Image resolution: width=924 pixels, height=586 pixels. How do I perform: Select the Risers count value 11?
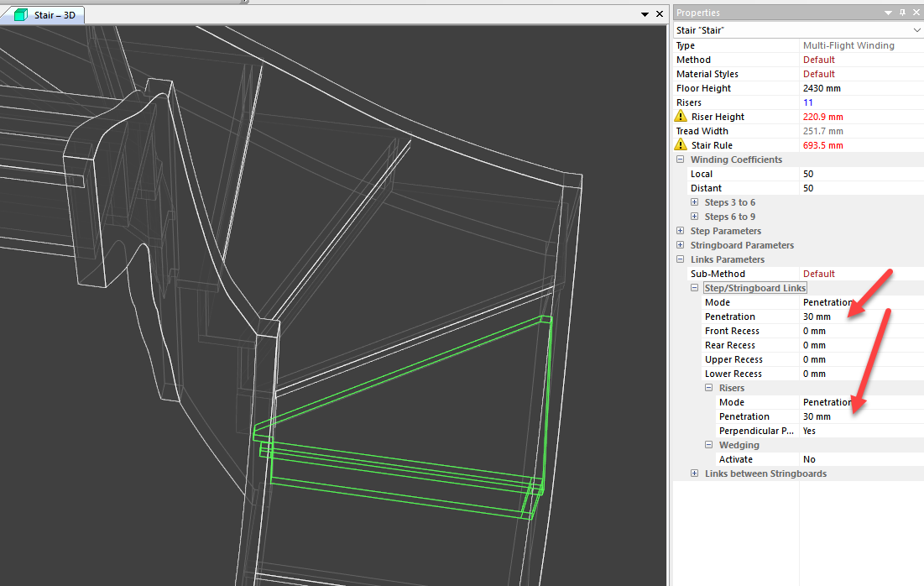click(808, 102)
